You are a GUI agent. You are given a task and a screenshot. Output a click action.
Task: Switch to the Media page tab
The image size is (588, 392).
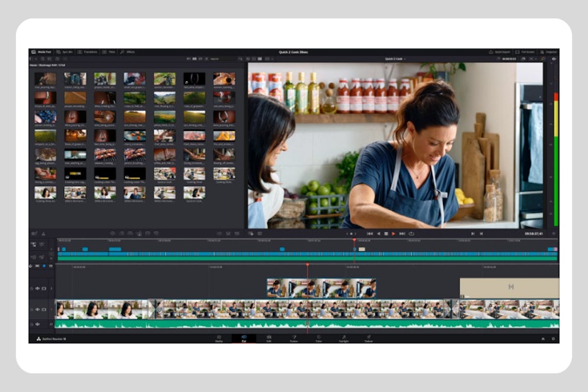point(219,338)
